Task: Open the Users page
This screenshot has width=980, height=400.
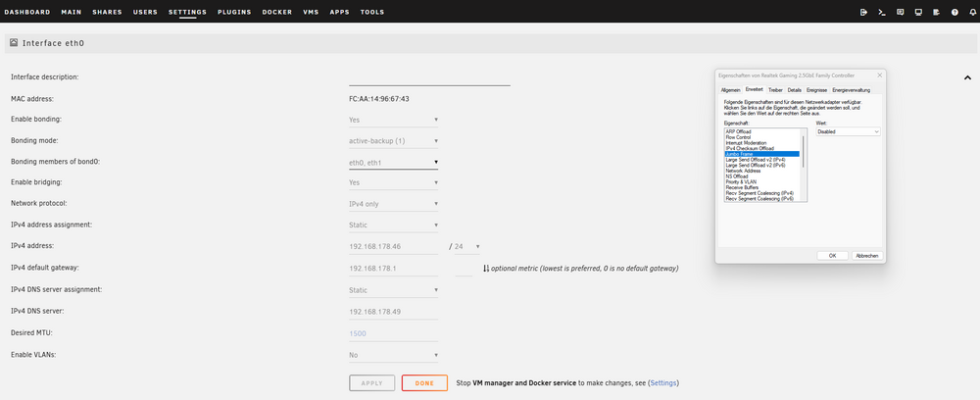Action: click(x=145, y=12)
